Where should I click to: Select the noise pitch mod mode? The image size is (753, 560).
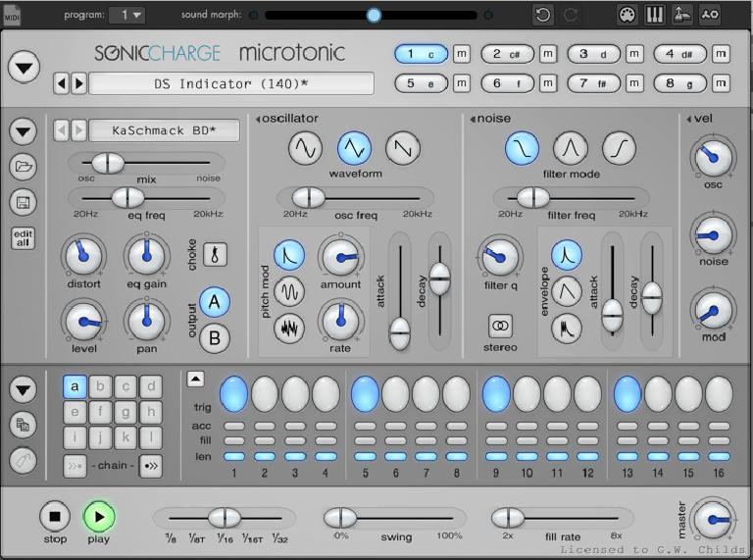289,328
